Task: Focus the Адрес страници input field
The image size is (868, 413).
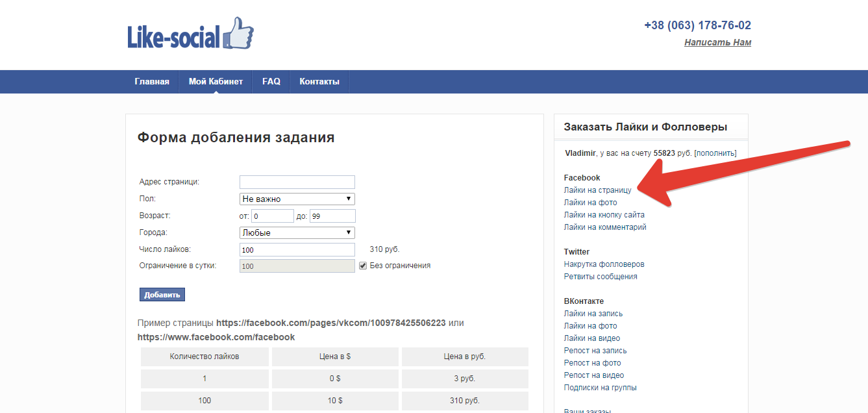Action: pyautogui.click(x=297, y=182)
